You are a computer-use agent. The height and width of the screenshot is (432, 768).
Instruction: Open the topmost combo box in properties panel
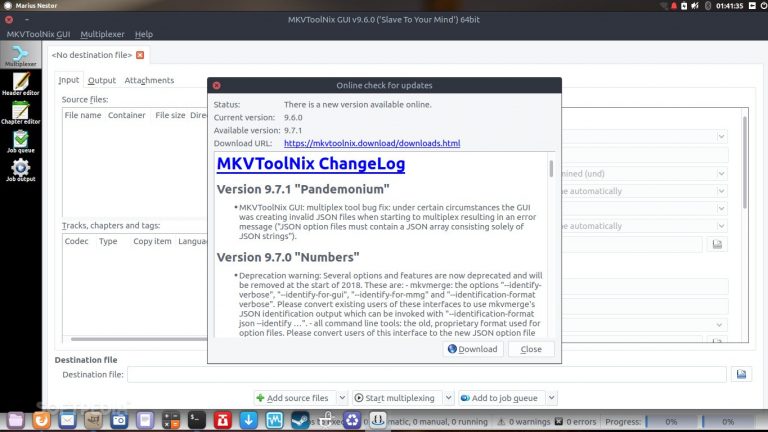click(x=645, y=136)
